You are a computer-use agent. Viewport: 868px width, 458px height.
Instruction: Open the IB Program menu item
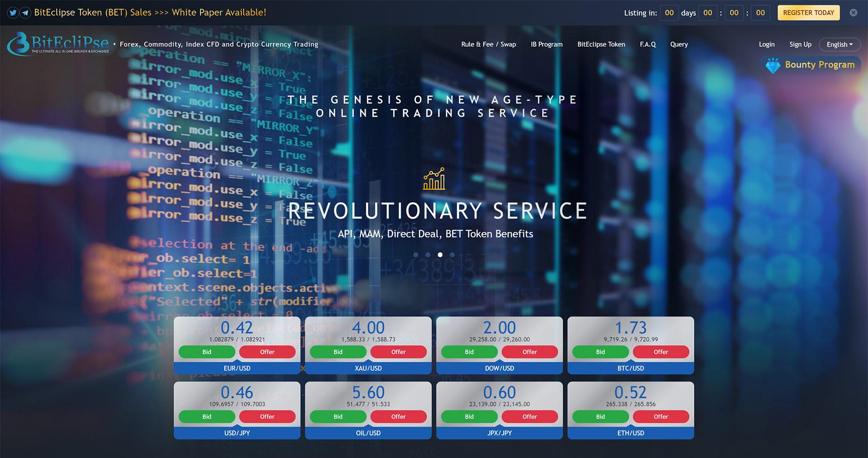pyautogui.click(x=547, y=44)
